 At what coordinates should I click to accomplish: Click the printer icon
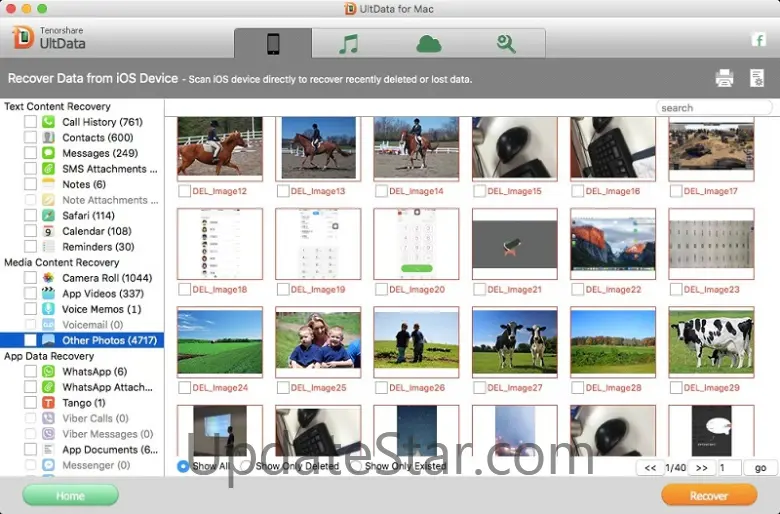coord(725,78)
